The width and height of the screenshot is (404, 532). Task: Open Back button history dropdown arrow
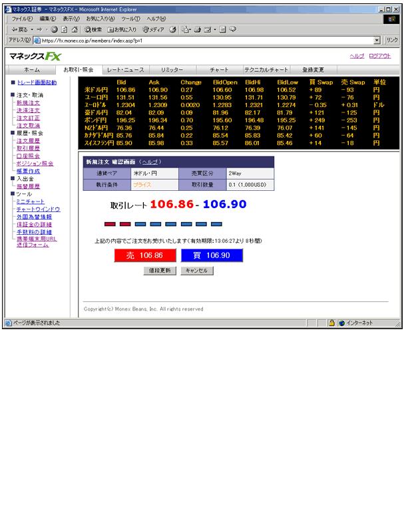point(32,29)
